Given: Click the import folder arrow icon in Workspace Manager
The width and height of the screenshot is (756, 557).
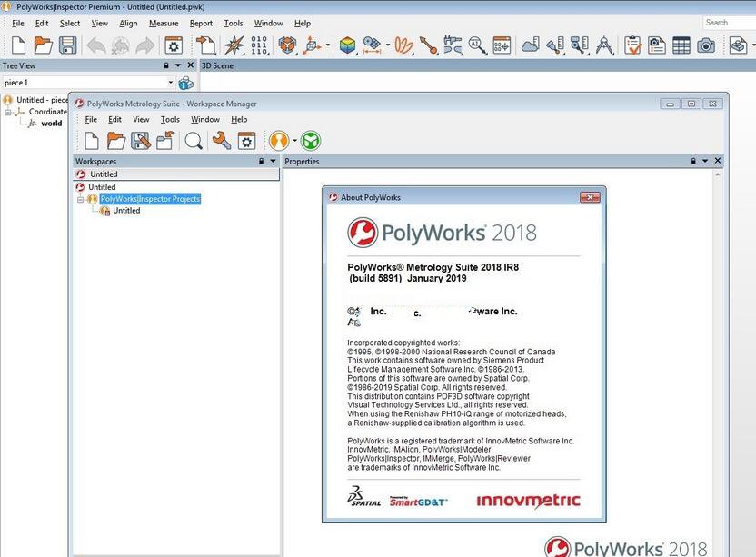Looking at the screenshot, I should click(x=164, y=141).
